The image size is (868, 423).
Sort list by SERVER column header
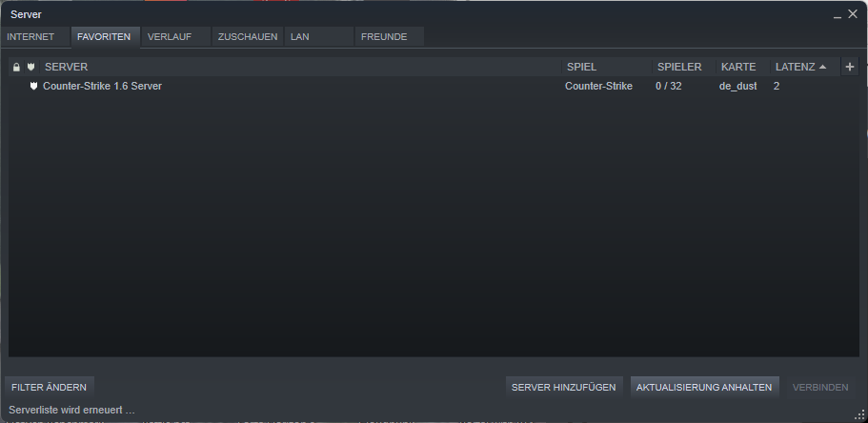coord(301,67)
